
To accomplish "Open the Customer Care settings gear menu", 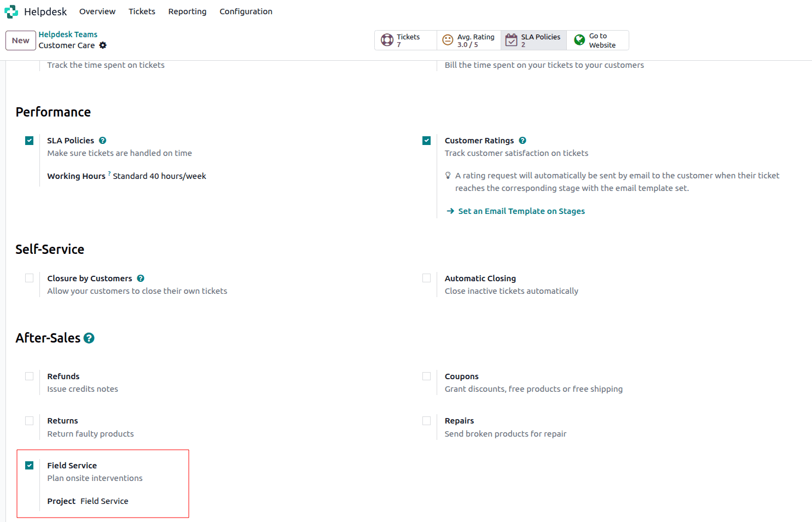I will 103,46.
